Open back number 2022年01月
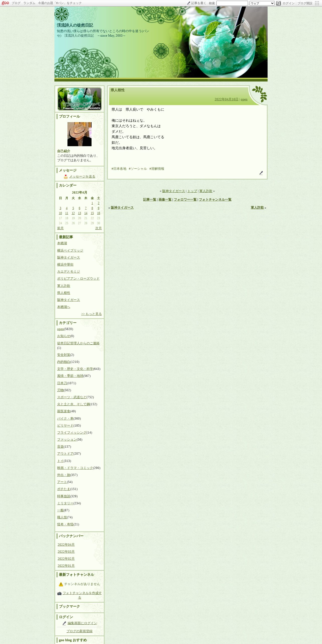Viewport: 322px width, 644px height. click(x=66, y=566)
